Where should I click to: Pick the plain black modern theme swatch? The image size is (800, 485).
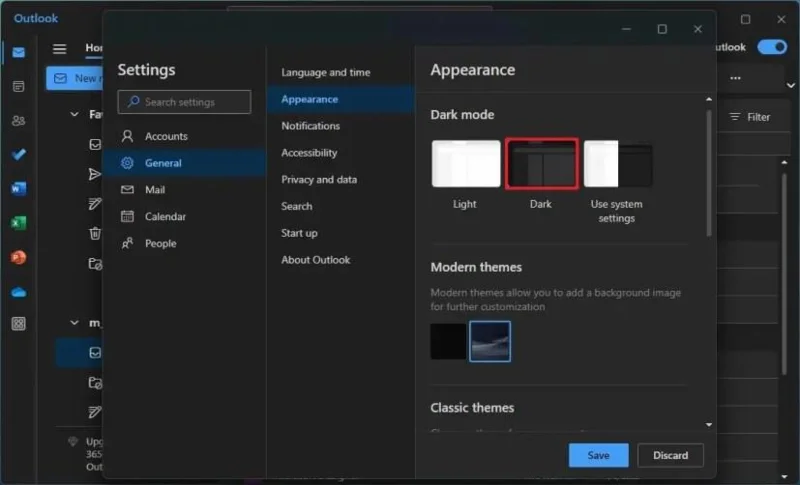coord(448,341)
